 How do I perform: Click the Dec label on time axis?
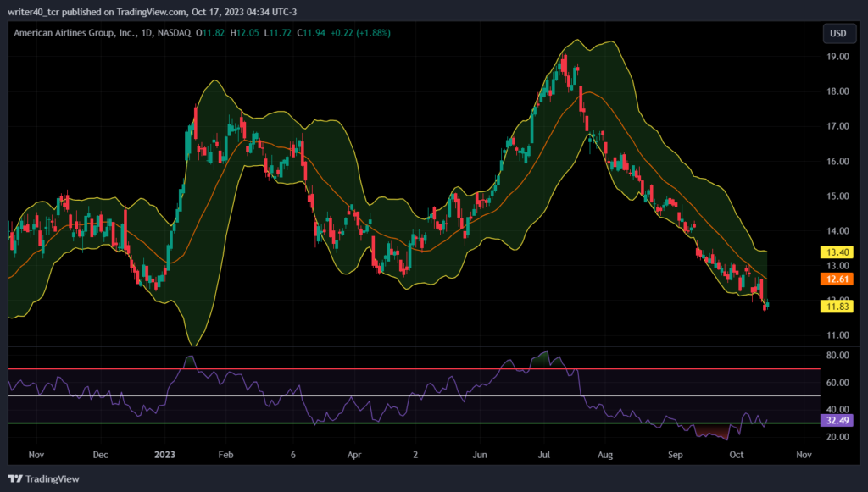pos(100,455)
